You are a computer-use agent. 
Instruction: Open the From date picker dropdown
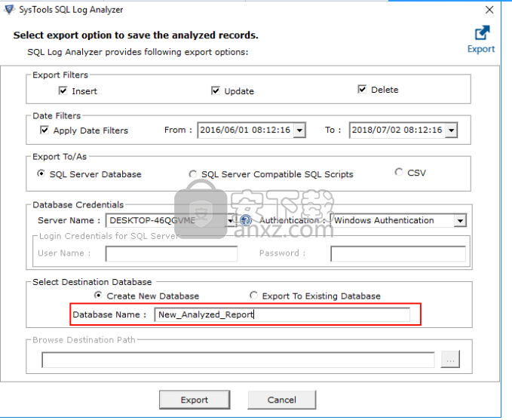299,130
